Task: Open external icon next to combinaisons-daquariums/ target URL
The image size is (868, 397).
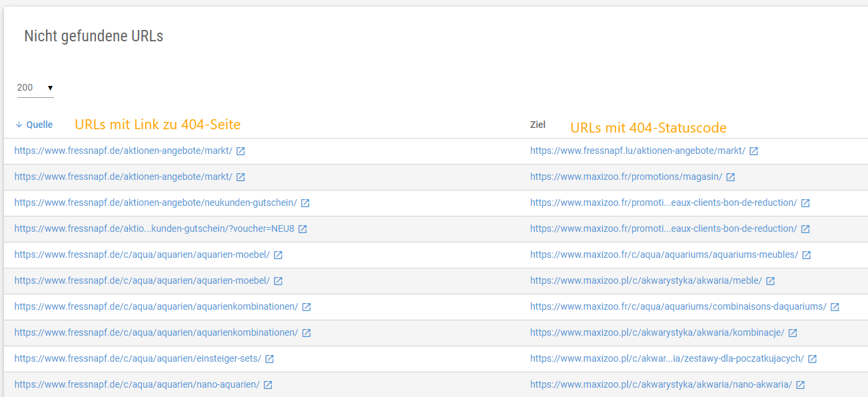Action: (835, 307)
